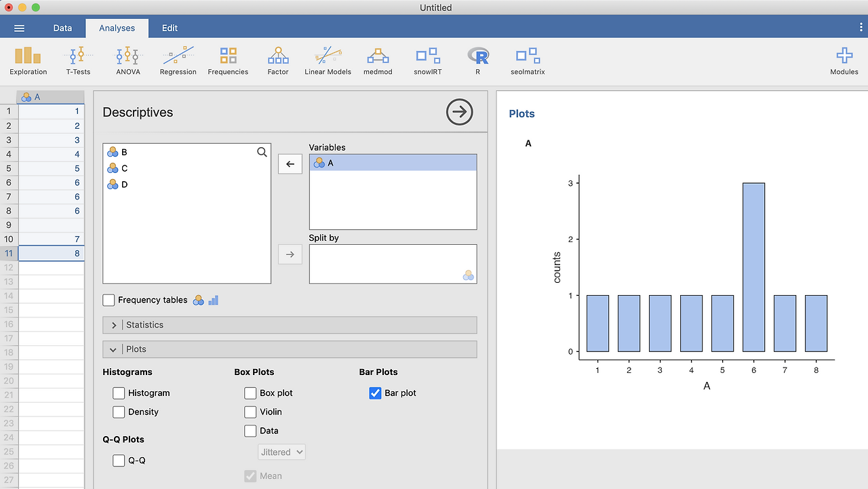Open the R module menu
Screen dimensions: 868x489
(478, 61)
